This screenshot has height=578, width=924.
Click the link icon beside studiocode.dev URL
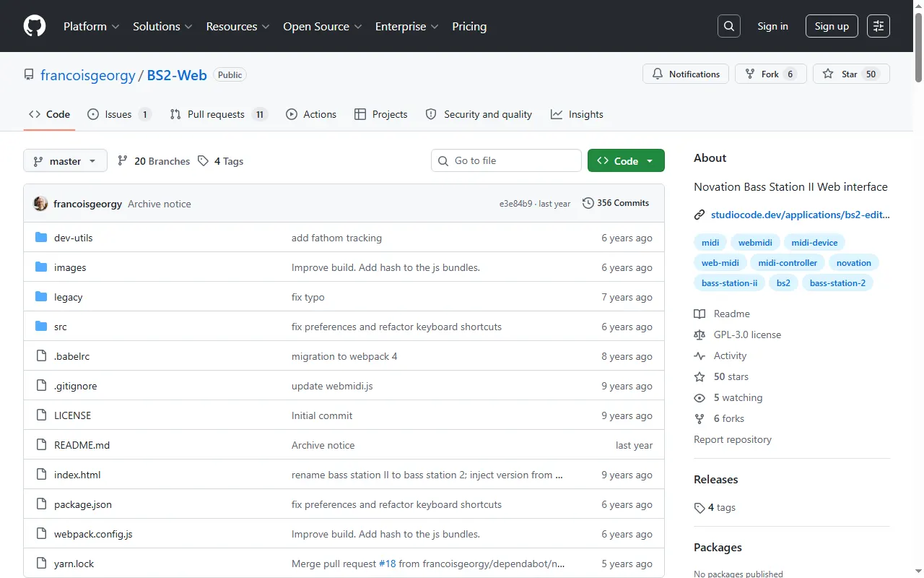[699, 215]
